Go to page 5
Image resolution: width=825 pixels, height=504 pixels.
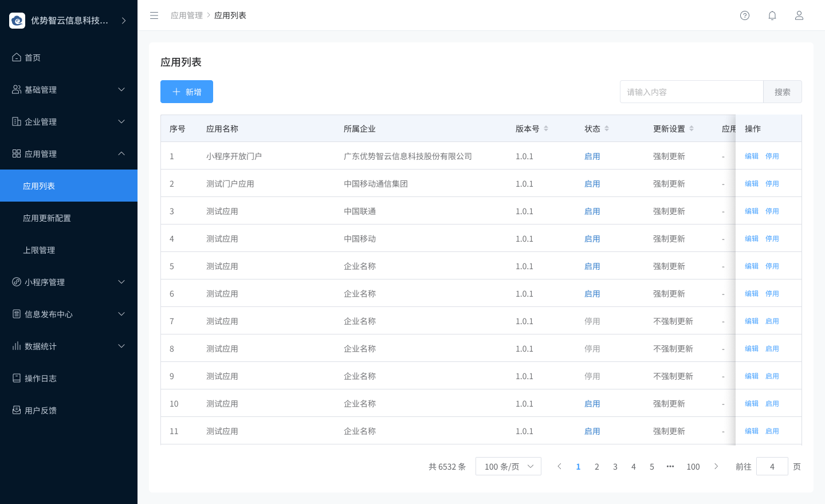[652, 467]
